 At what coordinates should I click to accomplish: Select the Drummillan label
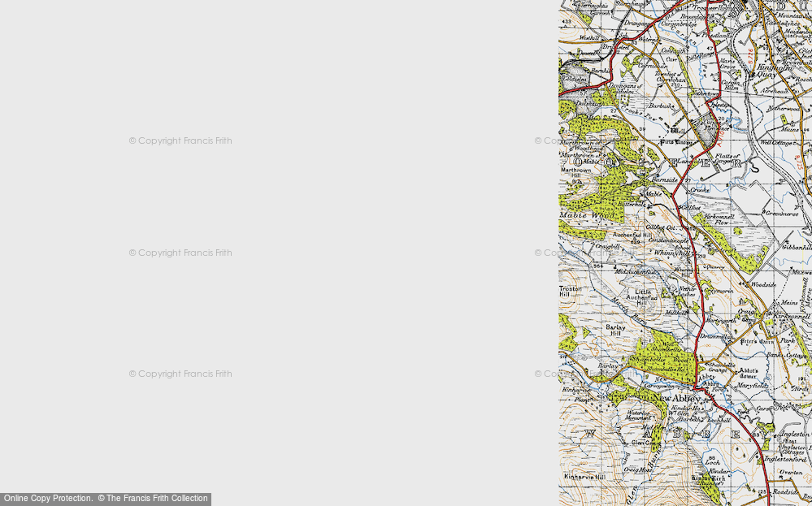(715, 336)
